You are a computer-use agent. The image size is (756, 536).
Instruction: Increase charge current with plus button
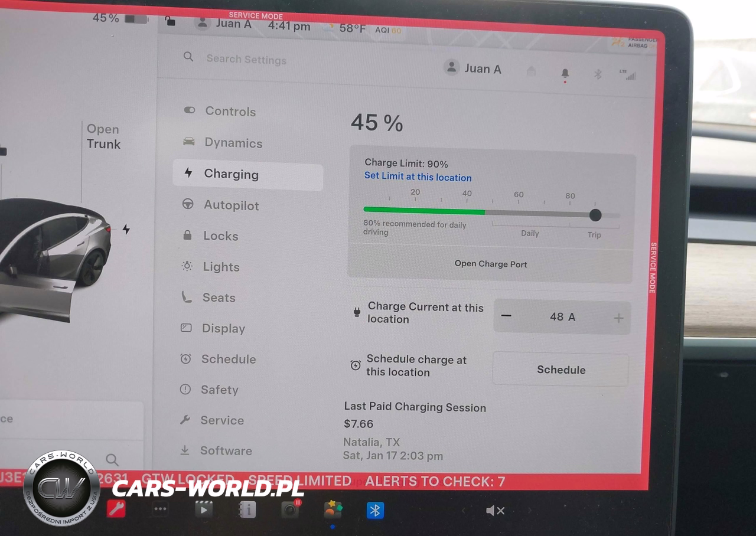click(618, 319)
